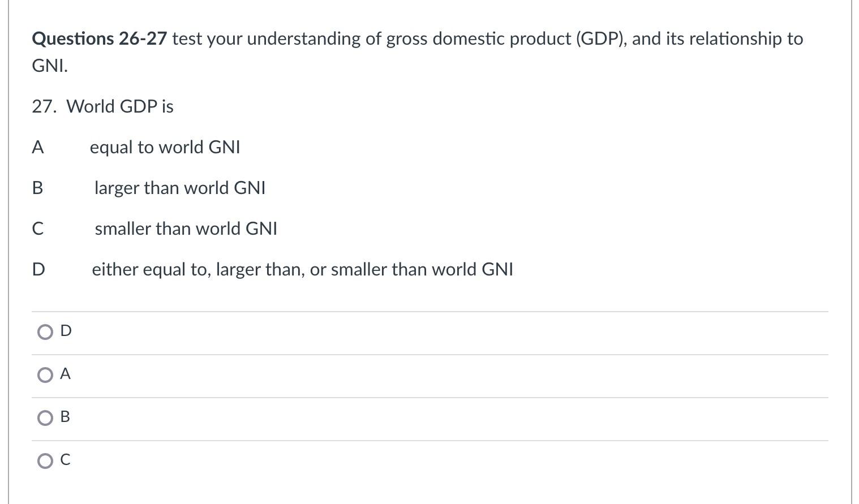The width and height of the screenshot is (859, 504).
Task: Select the radio button labeled A
Action: pos(44,374)
